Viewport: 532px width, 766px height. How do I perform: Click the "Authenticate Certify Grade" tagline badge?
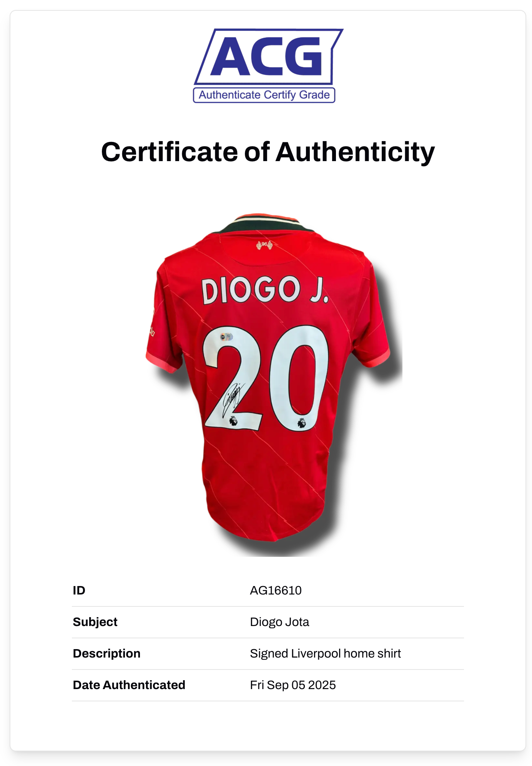tap(264, 95)
